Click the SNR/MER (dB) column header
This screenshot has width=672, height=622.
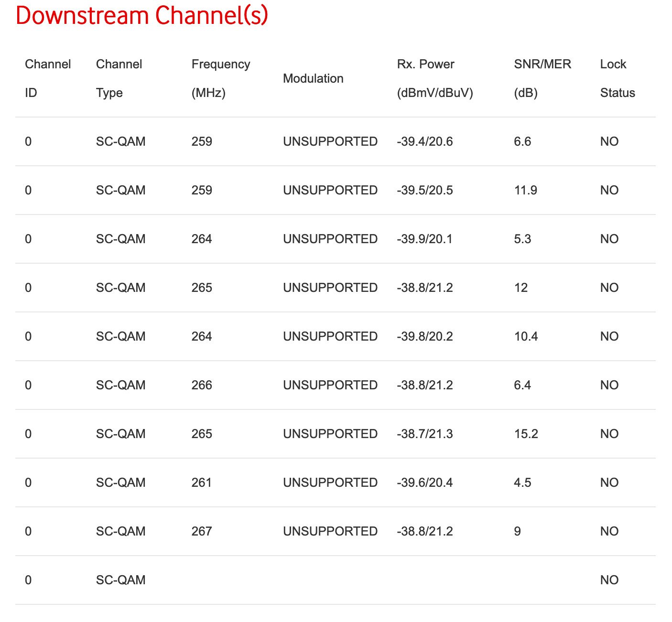pyautogui.click(x=542, y=78)
